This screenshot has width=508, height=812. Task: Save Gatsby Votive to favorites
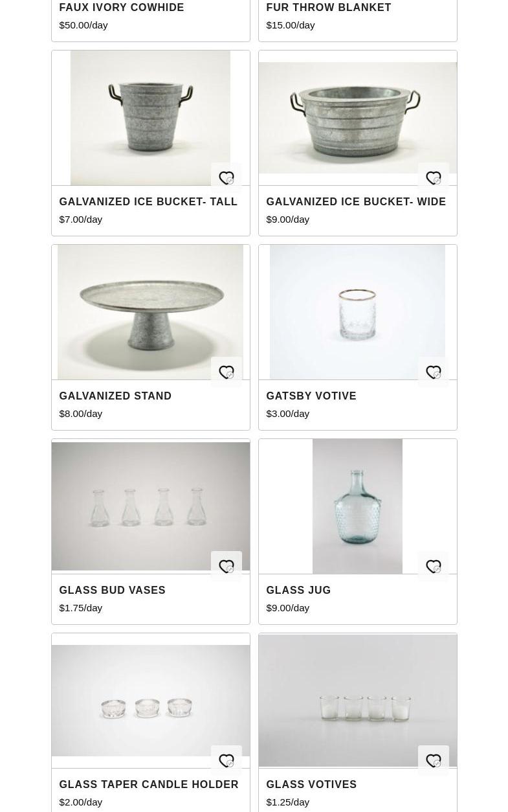click(x=434, y=372)
